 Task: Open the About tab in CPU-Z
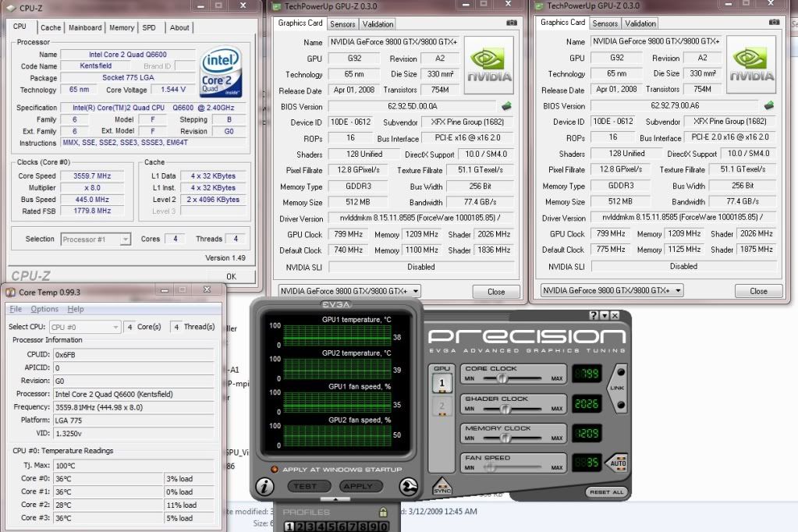[179, 27]
